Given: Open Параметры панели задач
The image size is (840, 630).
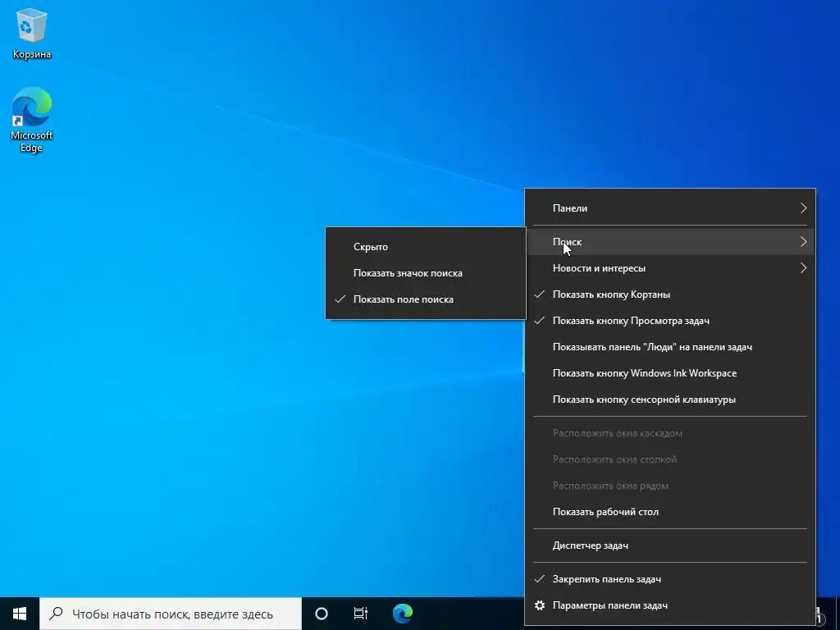Looking at the screenshot, I should point(670,605).
